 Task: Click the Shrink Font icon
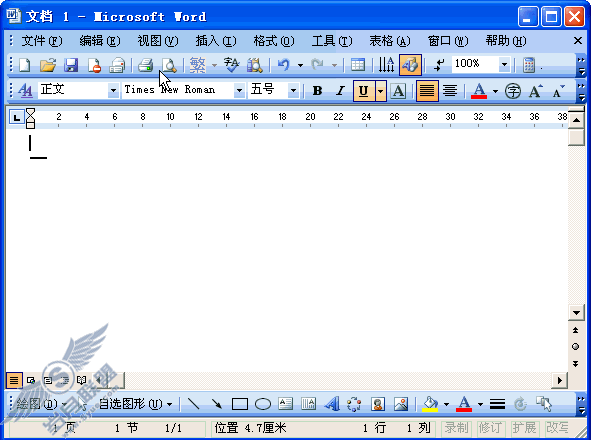pyautogui.click(x=558, y=91)
